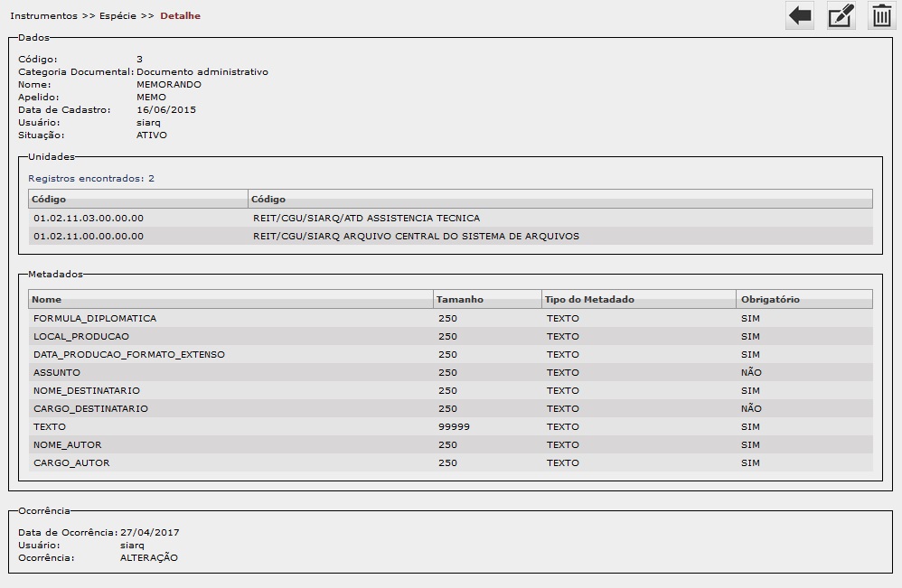Click siarq user in Dados section
This screenshot has width=902, height=588.
148,123
